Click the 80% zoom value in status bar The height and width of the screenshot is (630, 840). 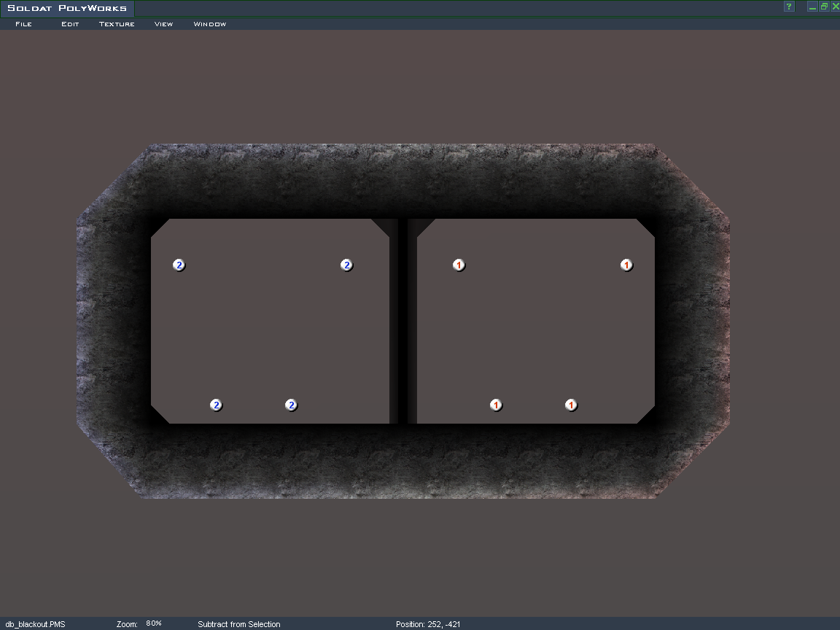pyautogui.click(x=154, y=623)
